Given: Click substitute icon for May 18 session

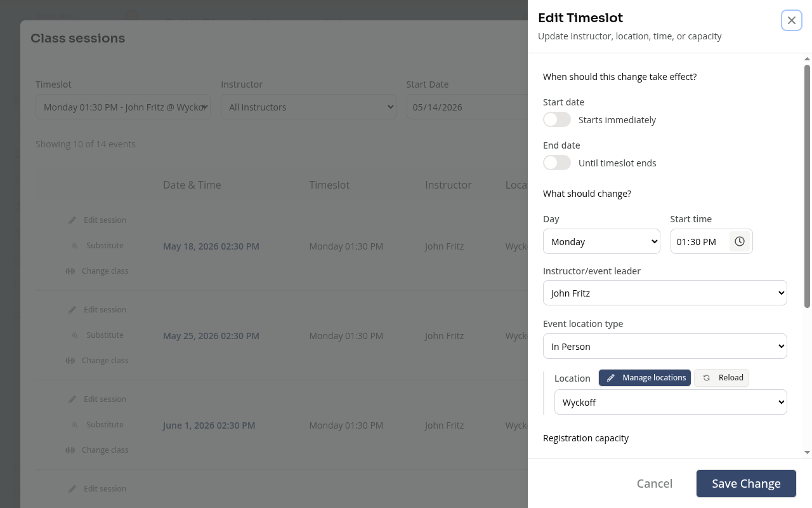Looking at the screenshot, I should (x=75, y=246).
